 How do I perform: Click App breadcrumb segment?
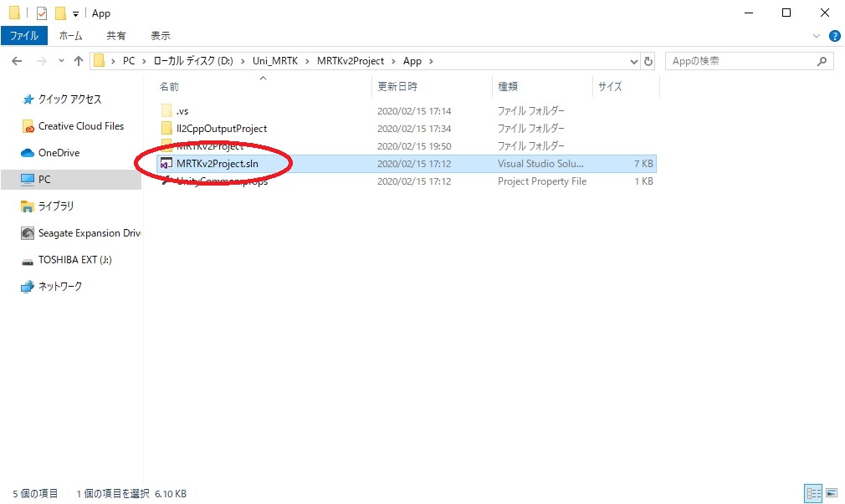click(412, 61)
